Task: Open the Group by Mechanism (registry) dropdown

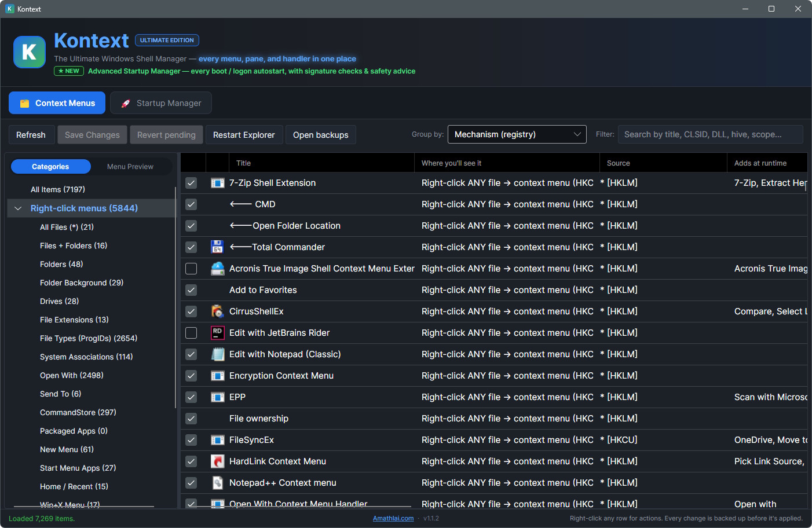Action: point(517,134)
